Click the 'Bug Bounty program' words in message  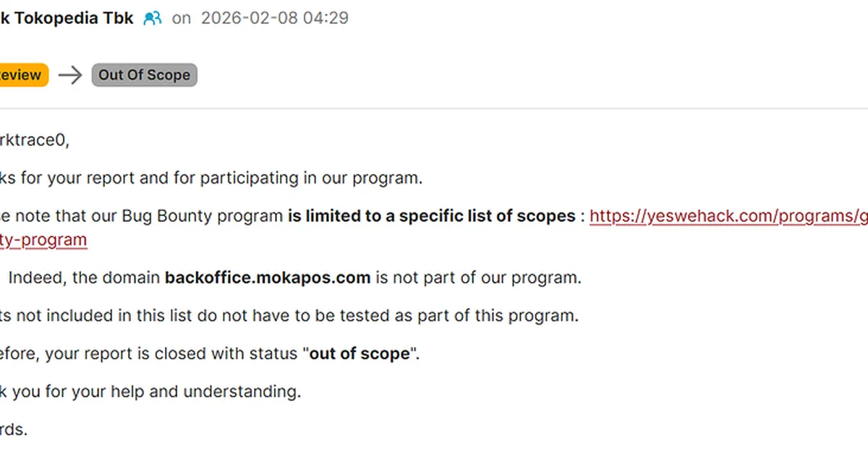(202, 215)
